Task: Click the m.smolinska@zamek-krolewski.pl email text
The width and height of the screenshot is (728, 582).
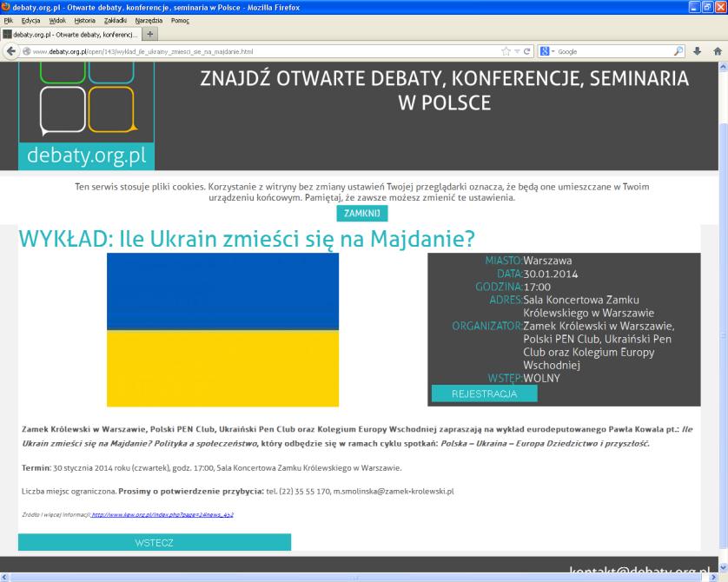Action: point(394,491)
